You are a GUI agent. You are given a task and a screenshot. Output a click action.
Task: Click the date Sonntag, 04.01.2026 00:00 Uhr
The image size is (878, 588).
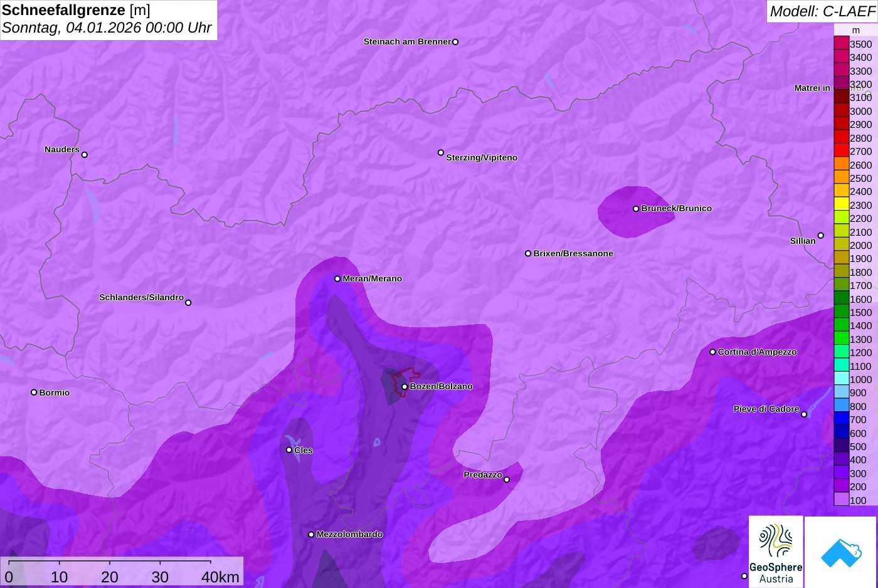(x=107, y=28)
